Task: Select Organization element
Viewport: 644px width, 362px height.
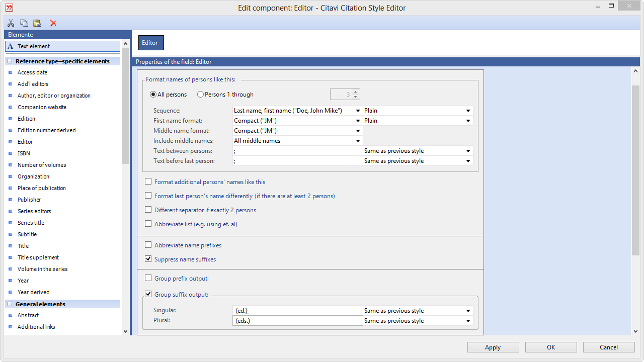Action: tap(33, 176)
